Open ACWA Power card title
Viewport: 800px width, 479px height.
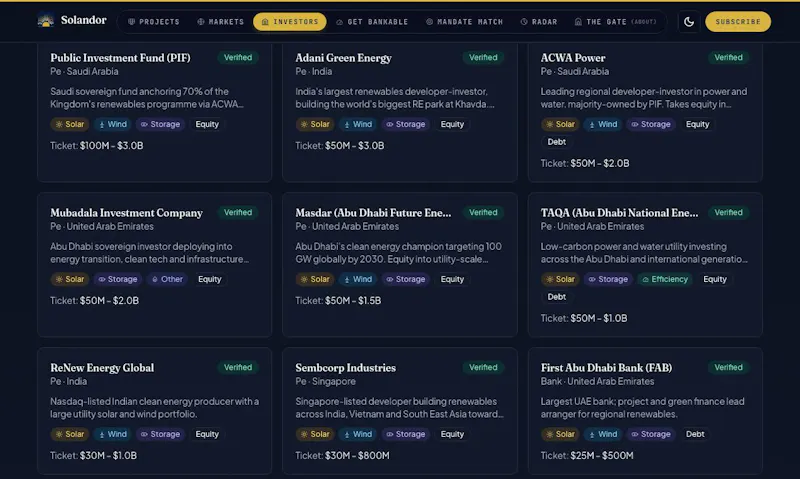tap(573, 58)
